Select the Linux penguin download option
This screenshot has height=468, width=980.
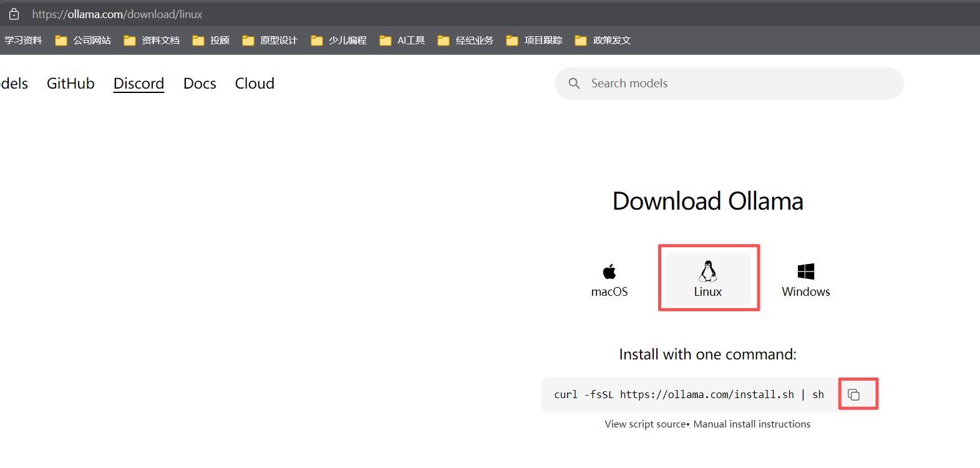coord(708,279)
